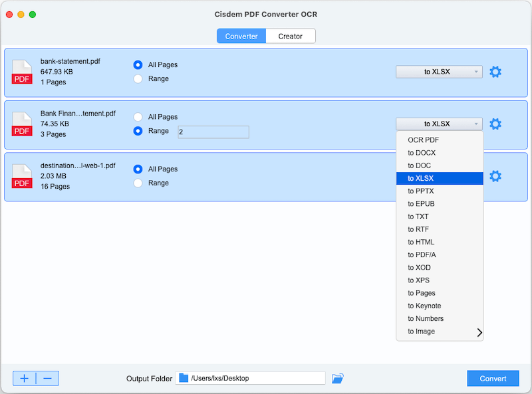Choose to TXT output format

(440, 217)
